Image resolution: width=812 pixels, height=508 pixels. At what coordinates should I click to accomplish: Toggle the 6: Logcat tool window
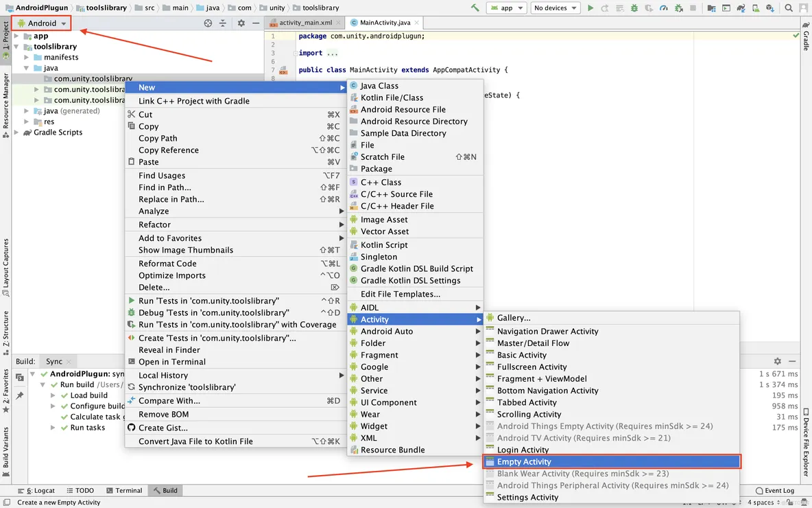tap(36, 490)
